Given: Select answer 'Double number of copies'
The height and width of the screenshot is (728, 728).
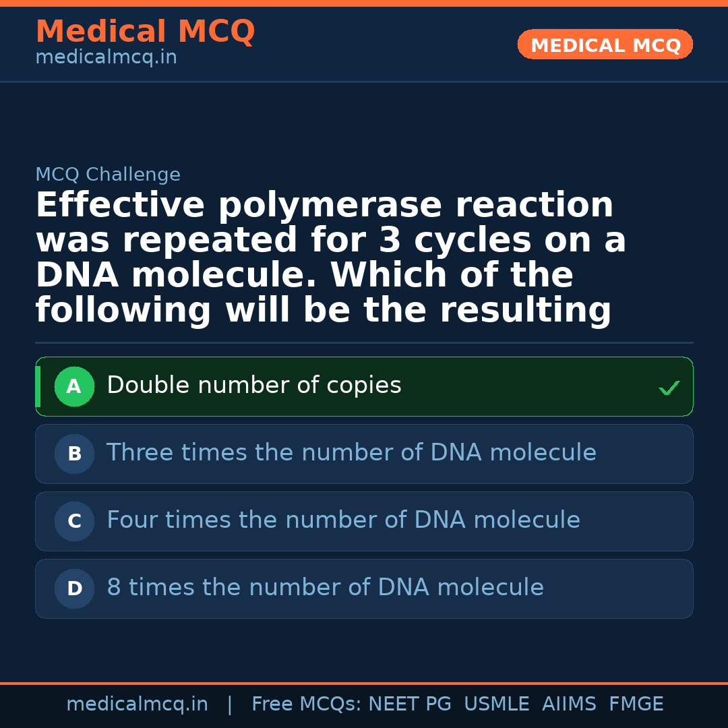Looking at the screenshot, I should [254, 386].
